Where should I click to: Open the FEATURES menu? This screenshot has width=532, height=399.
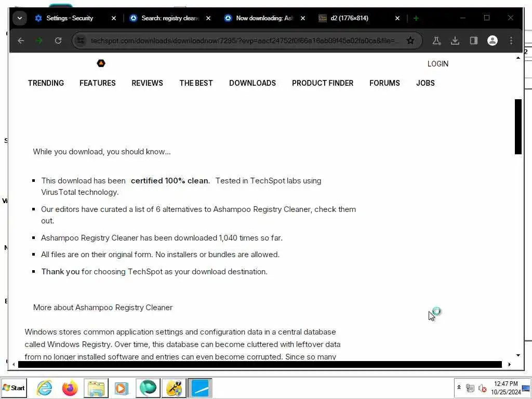point(97,83)
